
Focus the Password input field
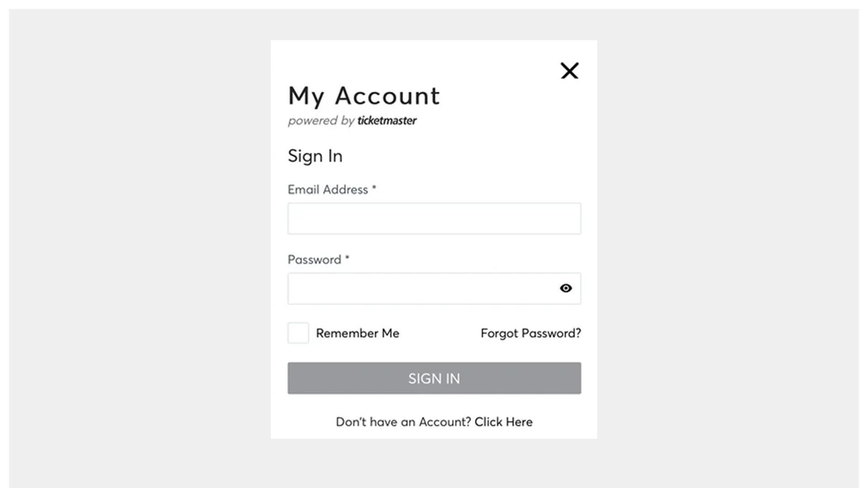coord(420,288)
